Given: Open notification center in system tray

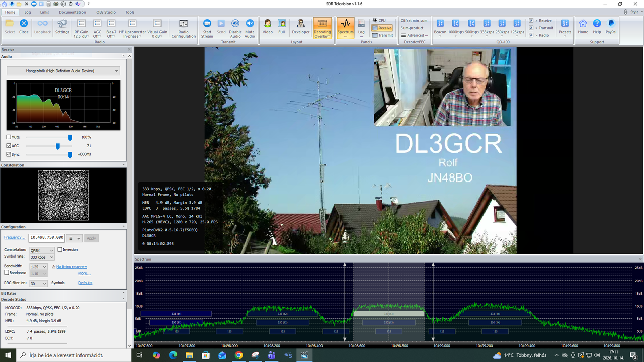Looking at the screenshot, I should click(x=633, y=355).
